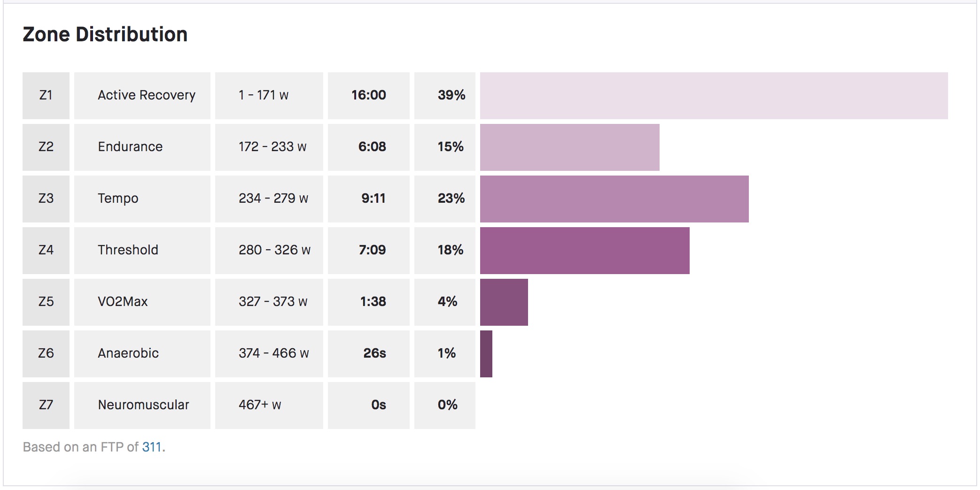Click the Z3 Tempo zone name
Viewport: 980px width, 490px height.
[117, 198]
